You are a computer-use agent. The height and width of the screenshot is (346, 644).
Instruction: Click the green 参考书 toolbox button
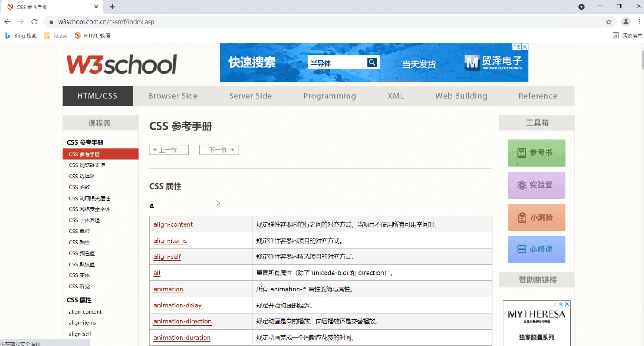coord(537,153)
